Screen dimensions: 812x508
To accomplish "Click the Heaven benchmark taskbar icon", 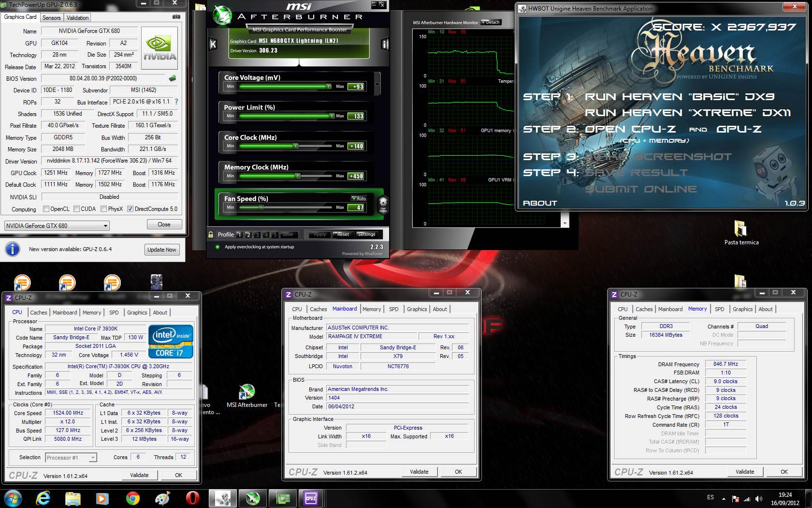I will [x=223, y=498].
